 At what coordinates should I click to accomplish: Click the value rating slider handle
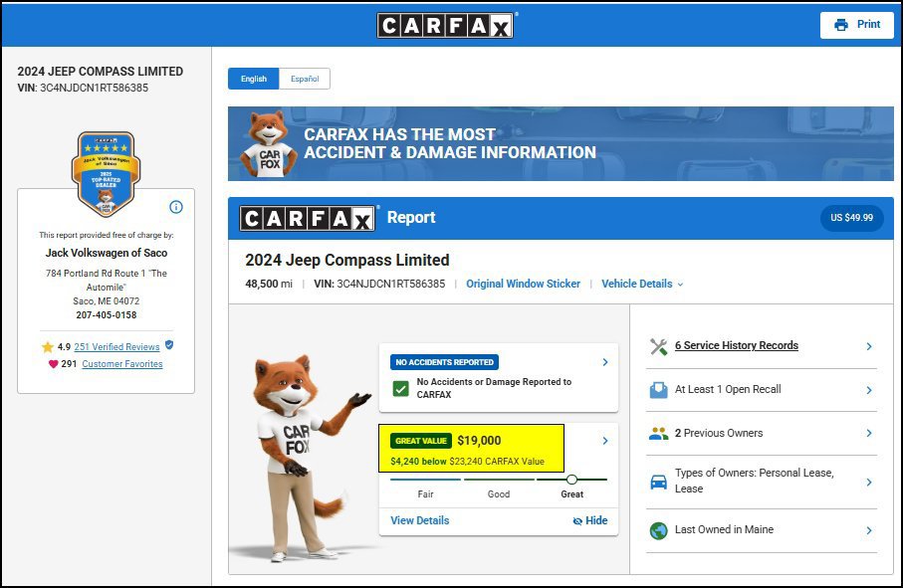(x=571, y=480)
